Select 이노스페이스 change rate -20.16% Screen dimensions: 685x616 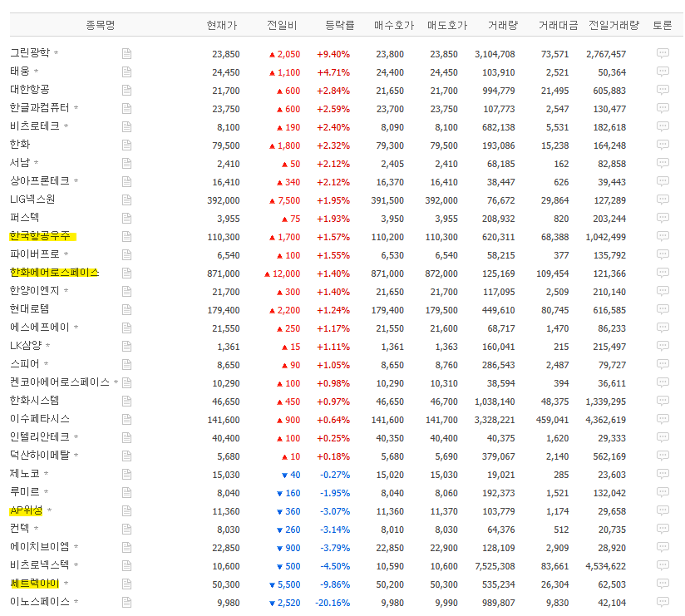[333, 603]
